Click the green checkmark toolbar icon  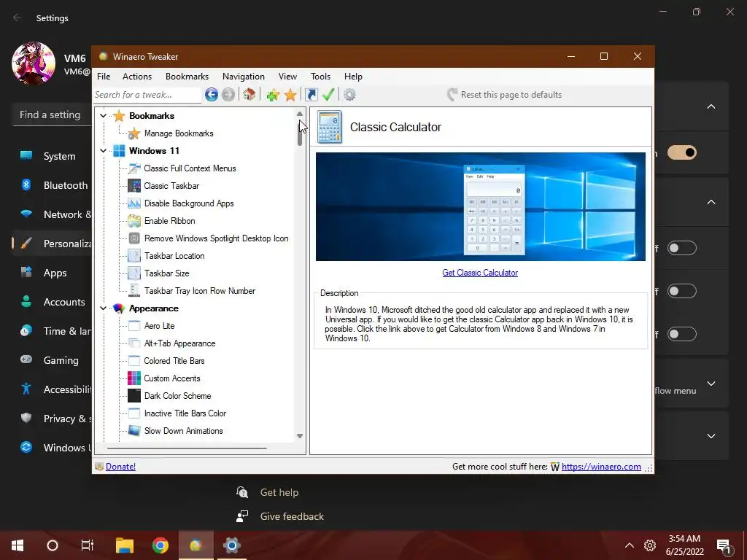[328, 95]
